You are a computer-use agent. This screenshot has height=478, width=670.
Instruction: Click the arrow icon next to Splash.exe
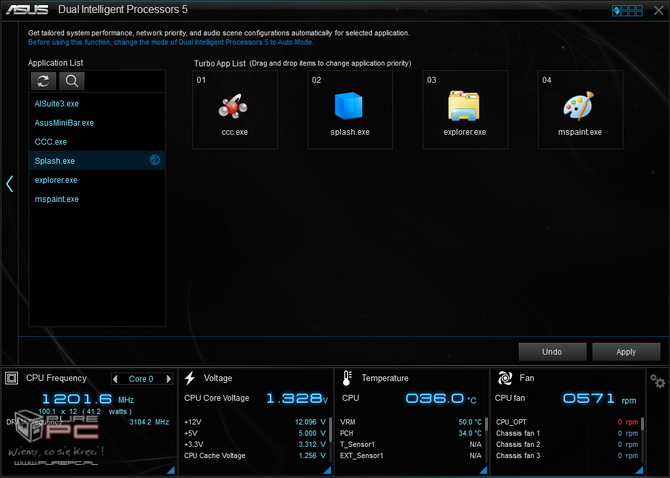point(155,160)
